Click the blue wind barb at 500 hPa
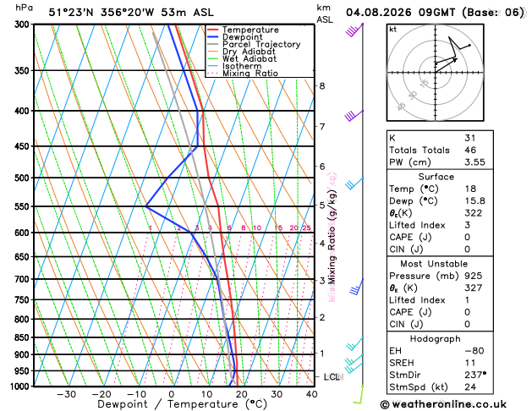 (x=354, y=184)
